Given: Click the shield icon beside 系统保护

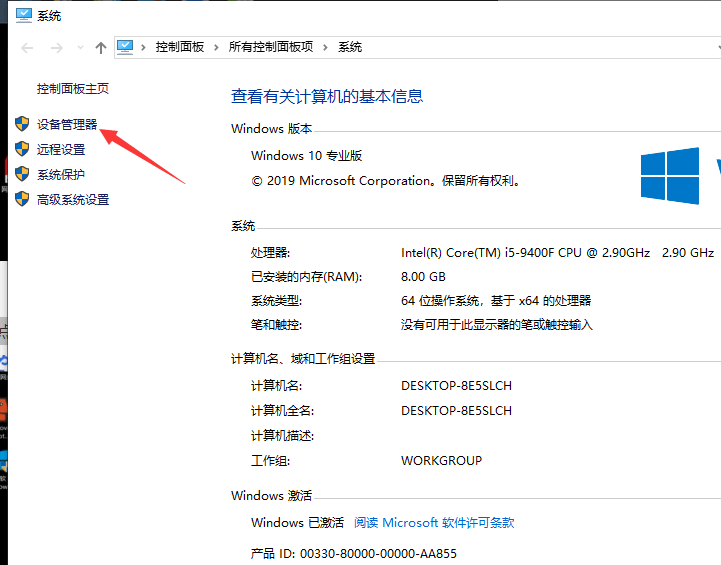Looking at the screenshot, I should [22, 174].
